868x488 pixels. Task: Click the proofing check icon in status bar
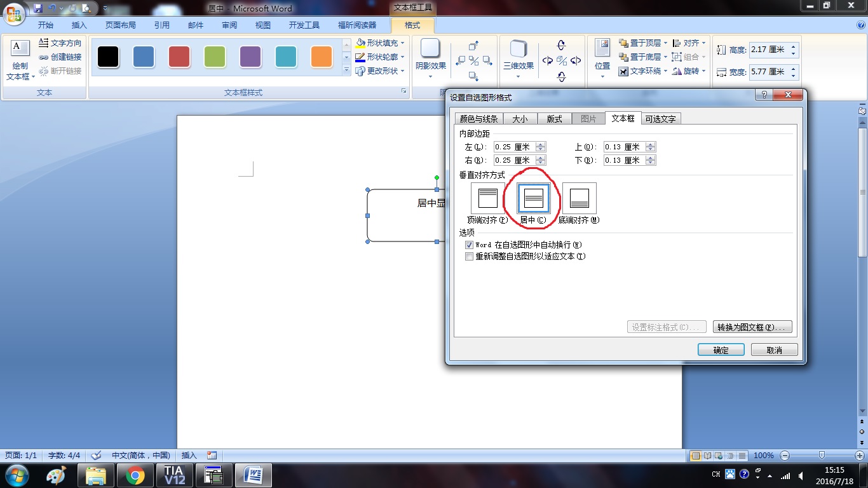[x=97, y=456]
